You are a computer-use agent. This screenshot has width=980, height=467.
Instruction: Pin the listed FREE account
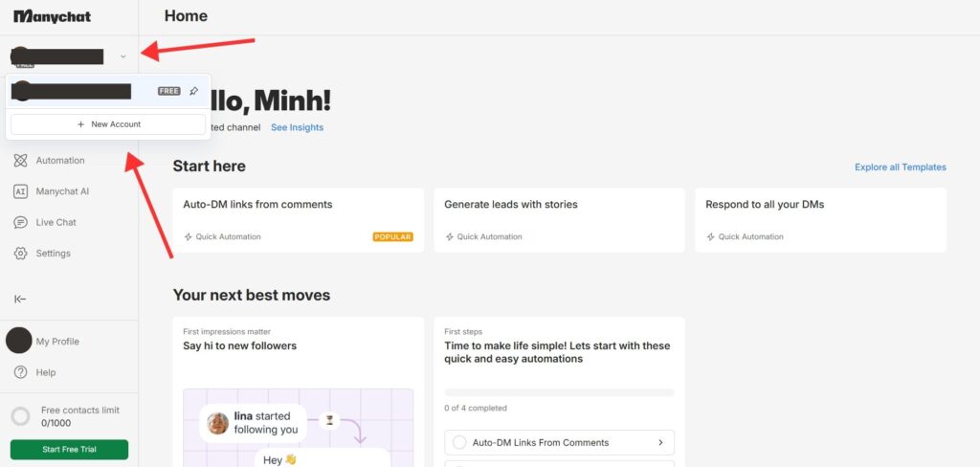point(193,91)
